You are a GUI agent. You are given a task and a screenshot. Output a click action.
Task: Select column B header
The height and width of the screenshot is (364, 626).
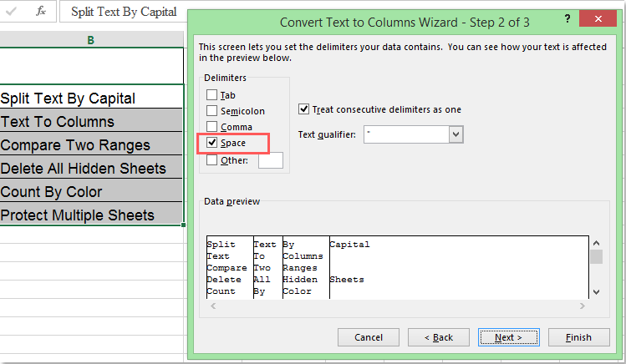pos(90,39)
